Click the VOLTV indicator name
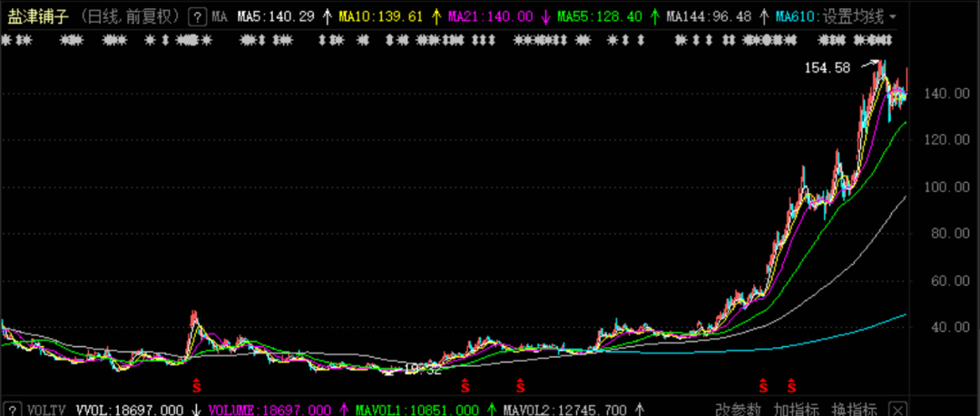This screenshot has height=416, width=980. click(47, 411)
